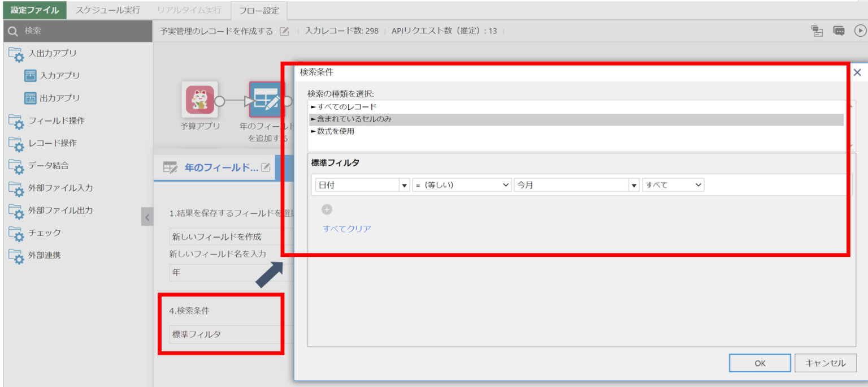Run the flow with the play icon

pyautogui.click(x=861, y=31)
